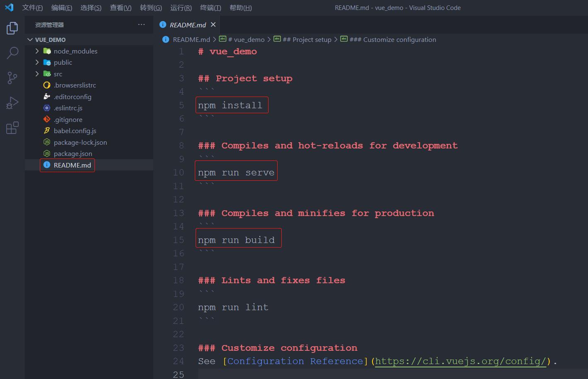Close the README.md editor tab

213,24
